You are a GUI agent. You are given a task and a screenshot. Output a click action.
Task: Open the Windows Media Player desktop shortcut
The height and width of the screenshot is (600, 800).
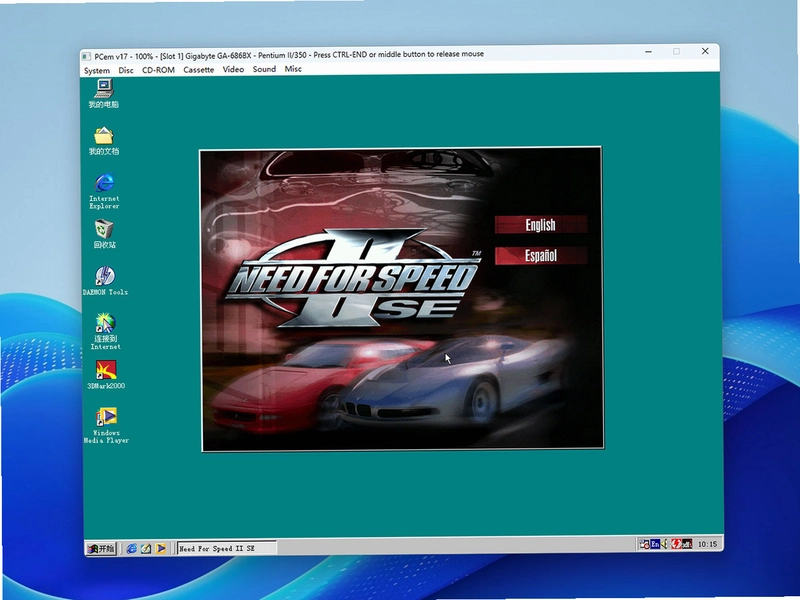pos(106,425)
